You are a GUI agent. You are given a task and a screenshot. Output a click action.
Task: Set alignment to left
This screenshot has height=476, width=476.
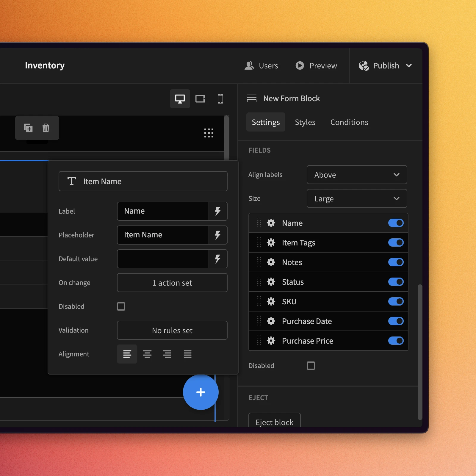127,354
